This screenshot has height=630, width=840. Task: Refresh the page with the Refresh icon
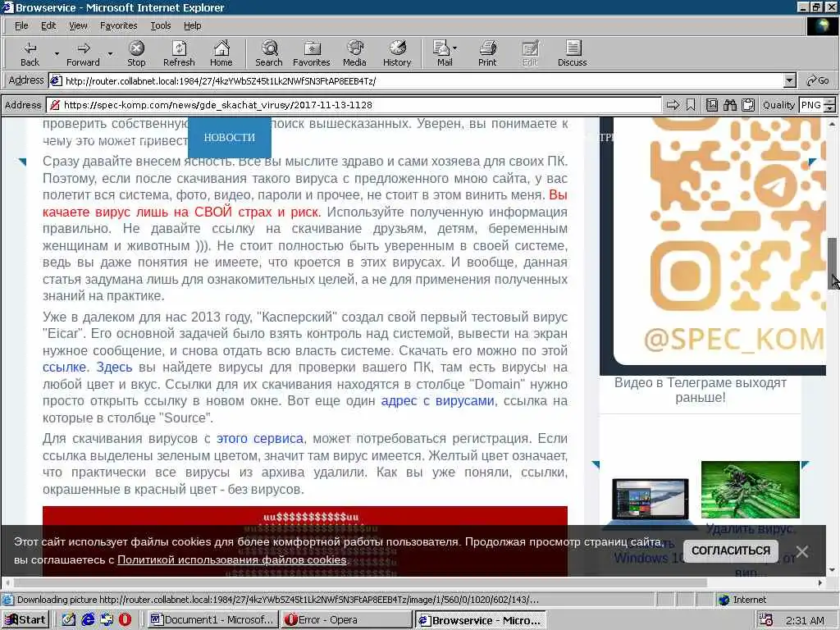(x=179, y=53)
